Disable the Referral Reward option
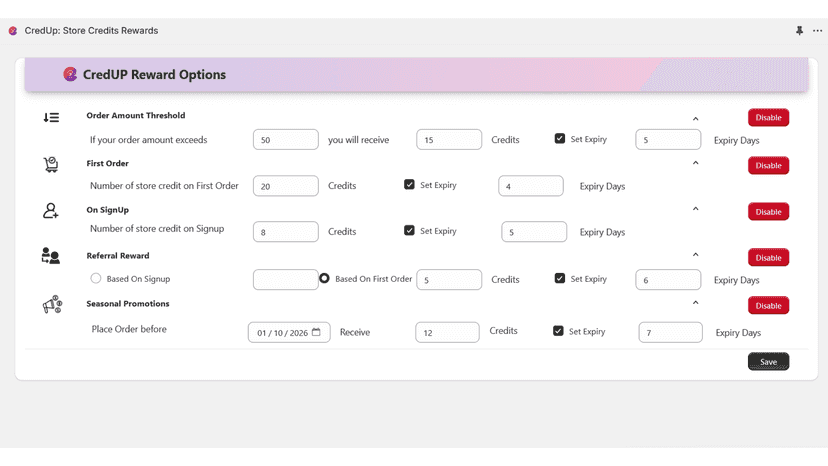828x466 pixels. pos(768,258)
